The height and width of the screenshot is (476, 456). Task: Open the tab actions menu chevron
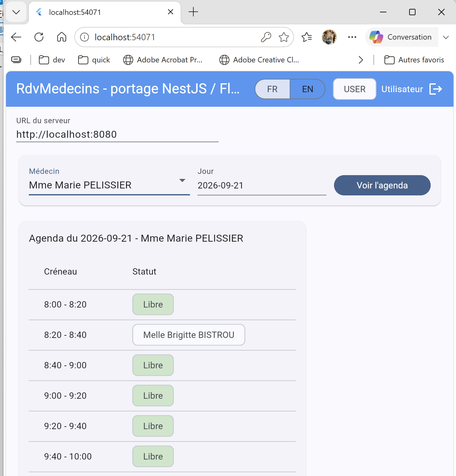click(x=16, y=12)
